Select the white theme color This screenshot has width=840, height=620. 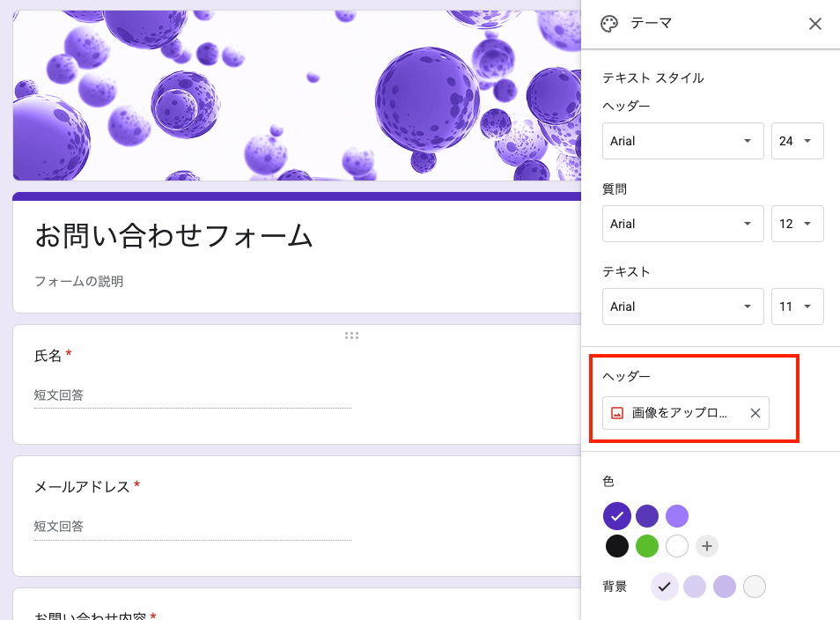pyautogui.click(x=677, y=546)
